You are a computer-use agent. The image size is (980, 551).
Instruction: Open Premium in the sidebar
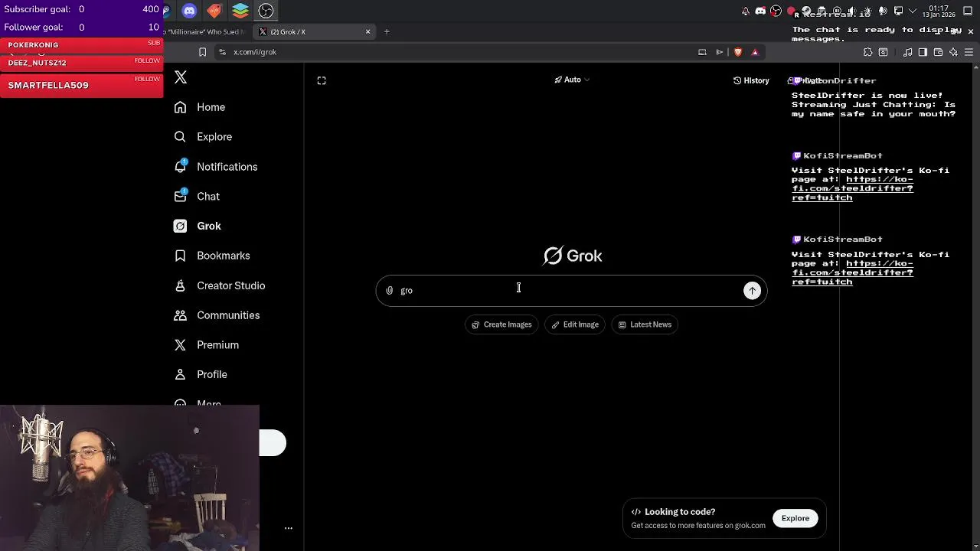click(x=207, y=345)
